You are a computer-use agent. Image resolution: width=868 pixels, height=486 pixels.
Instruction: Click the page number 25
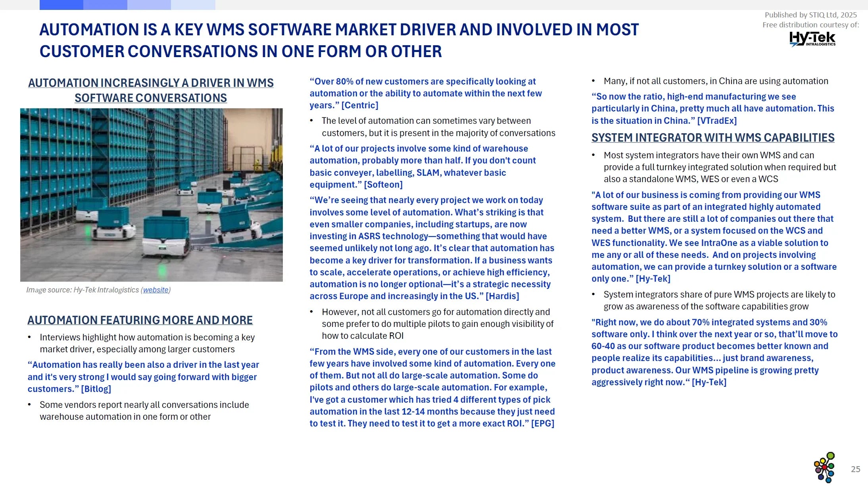pyautogui.click(x=855, y=469)
